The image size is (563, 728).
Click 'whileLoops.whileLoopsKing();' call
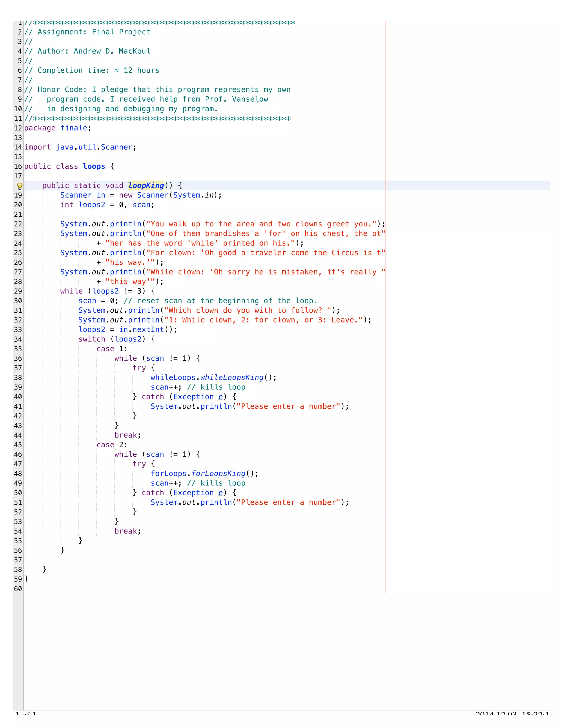[x=213, y=378]
